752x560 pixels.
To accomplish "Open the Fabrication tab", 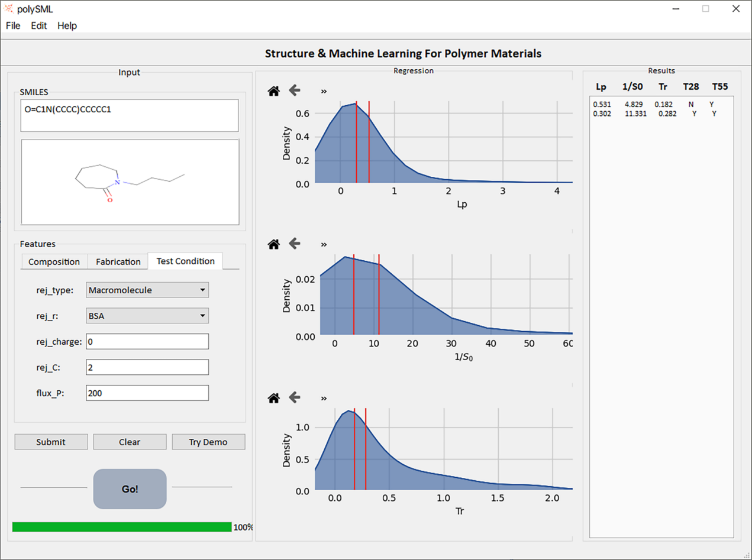I will [118, 261].
